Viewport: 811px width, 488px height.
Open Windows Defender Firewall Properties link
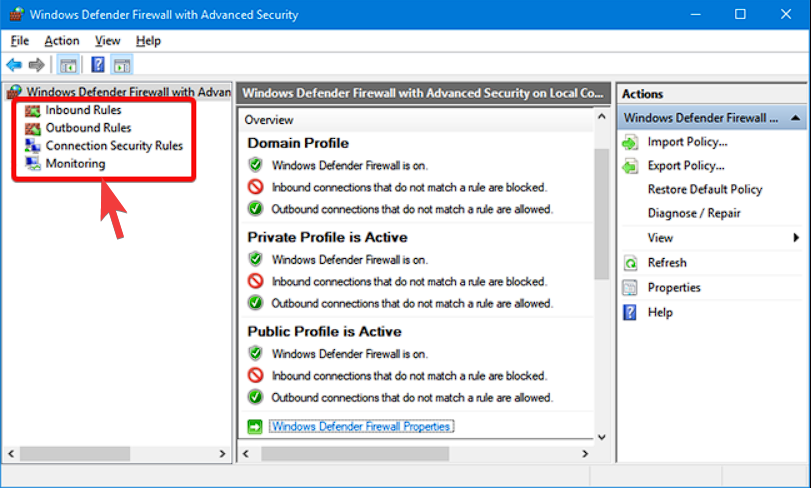pyautogui.click(x=360, y=426)
